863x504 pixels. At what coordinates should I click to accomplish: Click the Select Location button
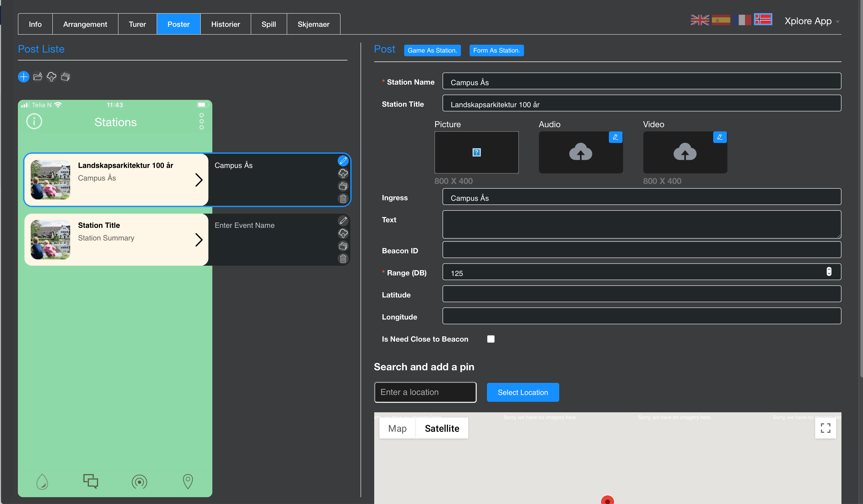[x=523, y=392]
